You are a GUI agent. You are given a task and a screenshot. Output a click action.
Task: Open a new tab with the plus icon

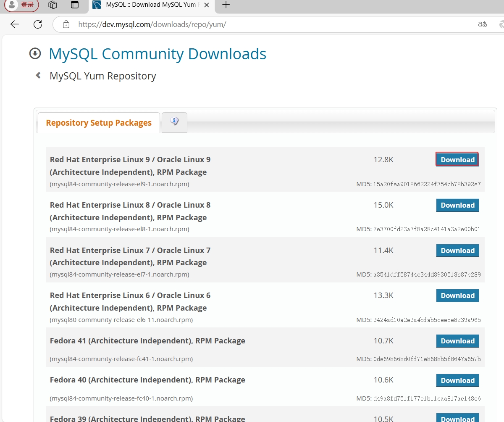(x=226, y=5)
